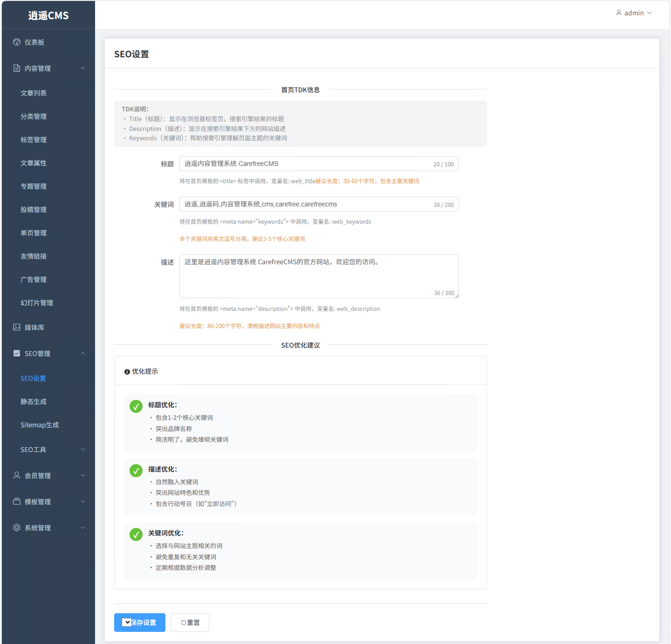Click the 系统管理 gear icon
The height and width of the screenshot is (644, 671).
(17, 528)
